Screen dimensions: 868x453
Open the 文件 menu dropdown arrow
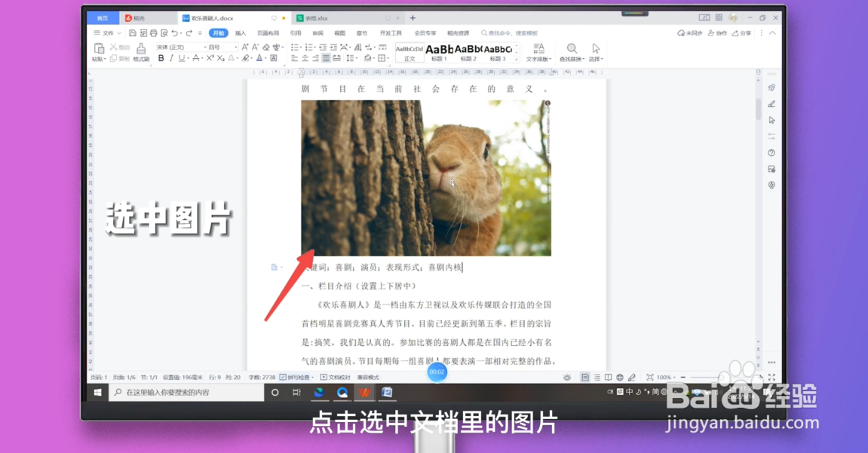[x=119, y=33]
